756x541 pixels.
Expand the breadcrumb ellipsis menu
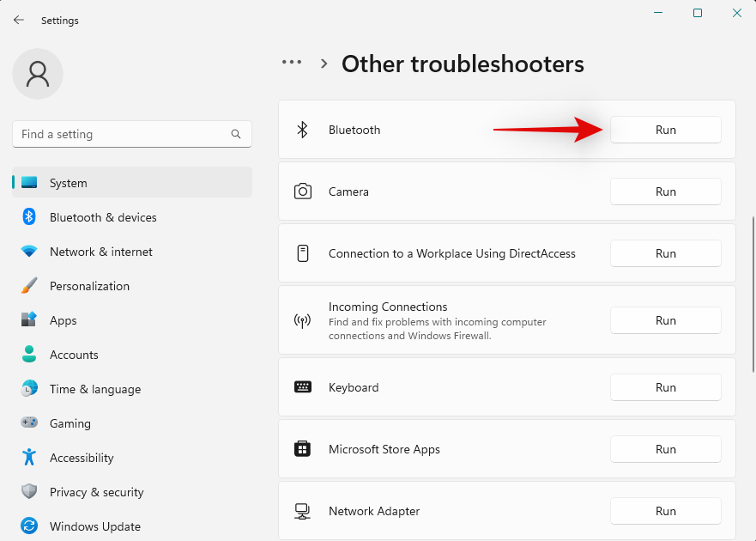pos(292,62)
